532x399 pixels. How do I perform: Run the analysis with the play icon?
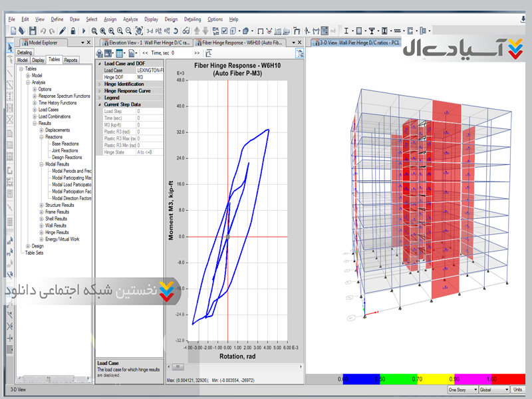click(82, 31)
